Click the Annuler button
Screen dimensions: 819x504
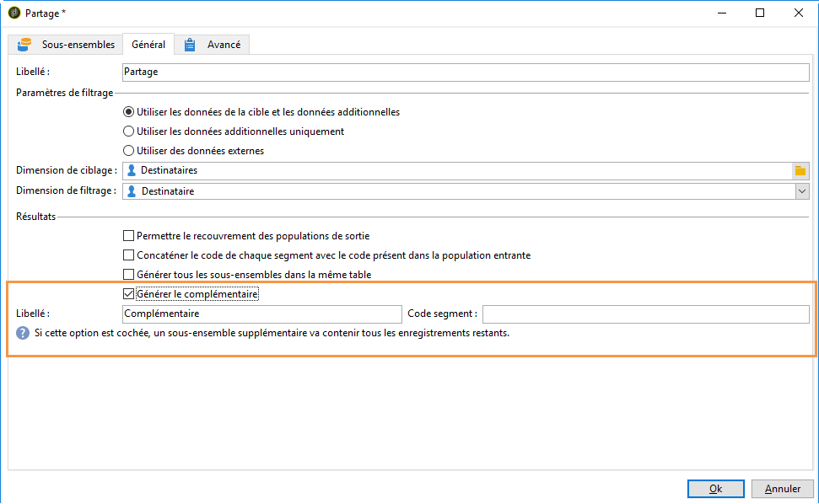(783, 489)
